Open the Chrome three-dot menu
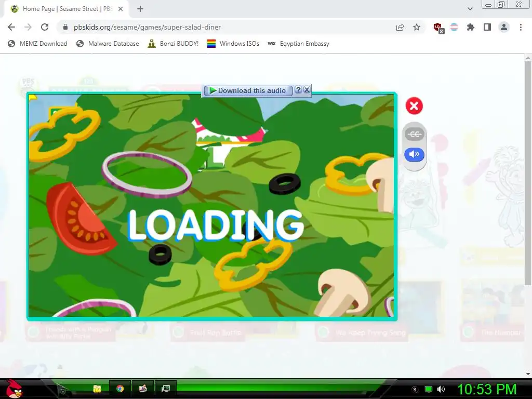The image size is (532, 399). click(521, 27)
